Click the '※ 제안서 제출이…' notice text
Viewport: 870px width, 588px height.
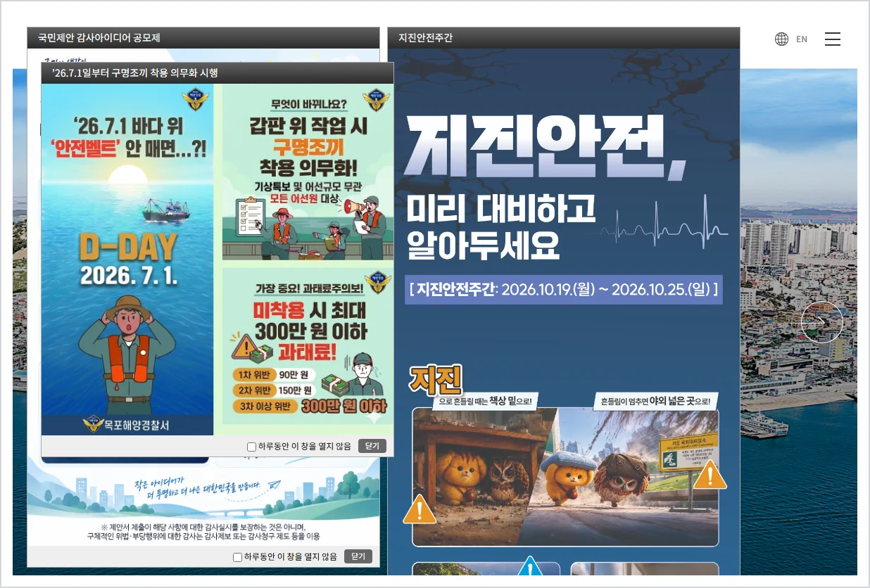tap(203, 532)
